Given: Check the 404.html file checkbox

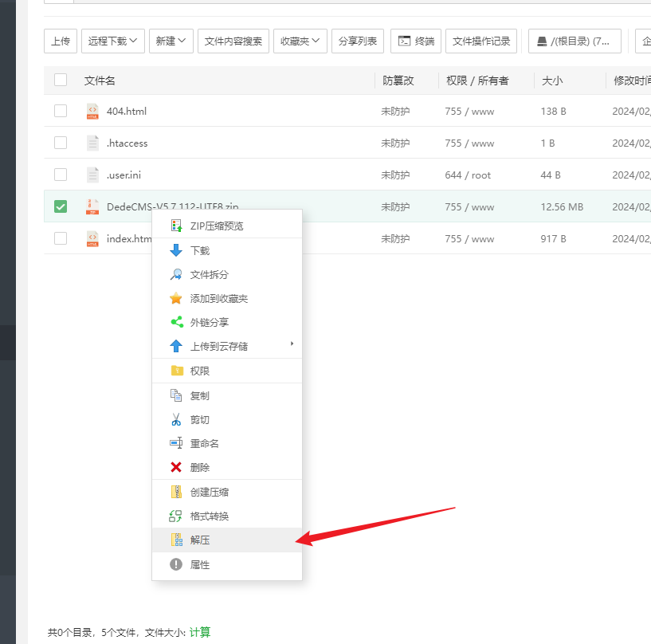Looking at the screenshot, I should (61, 111).
